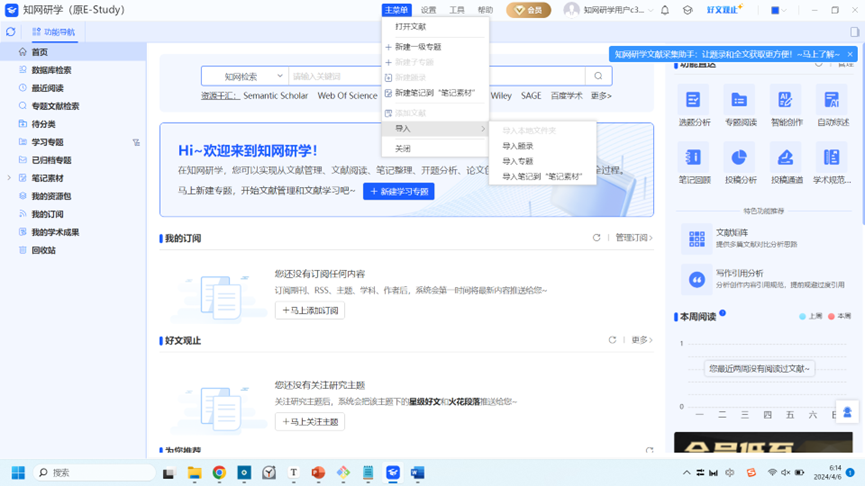Click info icon next to 本周阅读

pyautogui.click(x=723, y=313)
